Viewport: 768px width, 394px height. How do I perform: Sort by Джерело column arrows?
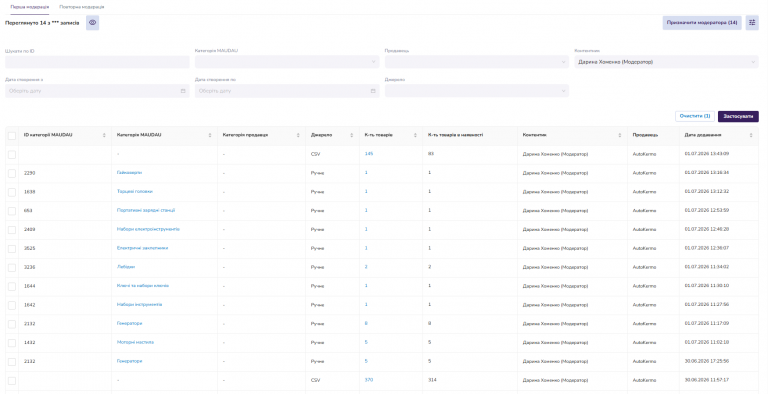[352, 135]
